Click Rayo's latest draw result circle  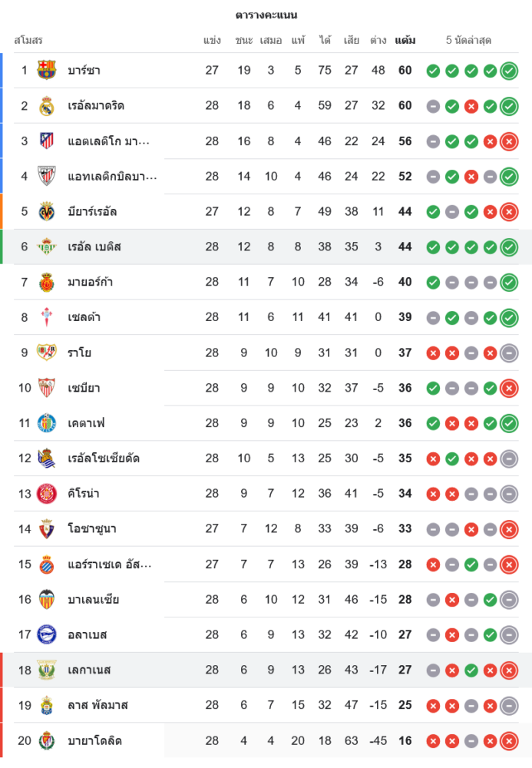tap(508, 353)
